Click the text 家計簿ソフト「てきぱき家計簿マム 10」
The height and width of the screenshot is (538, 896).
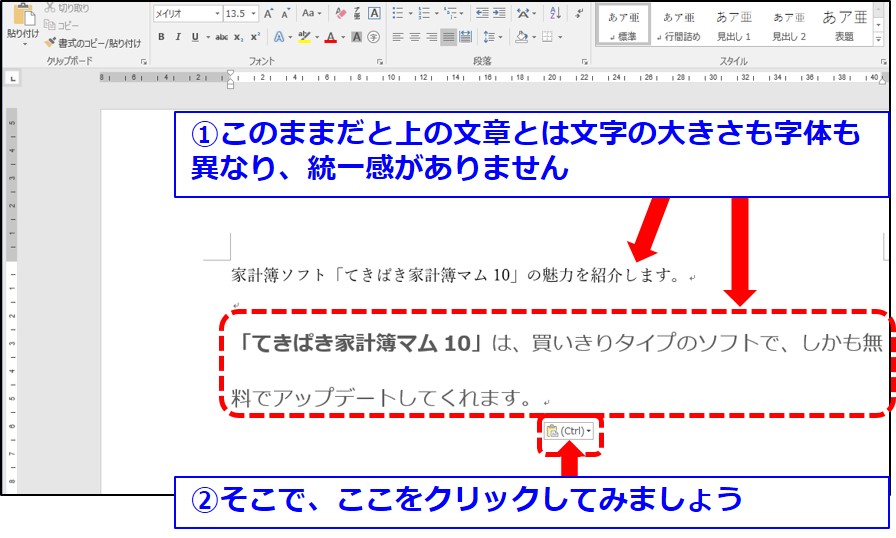tap(378, 275)
